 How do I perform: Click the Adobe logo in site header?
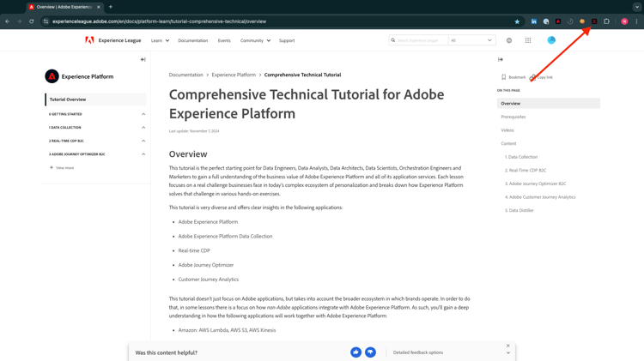point(89,39)
